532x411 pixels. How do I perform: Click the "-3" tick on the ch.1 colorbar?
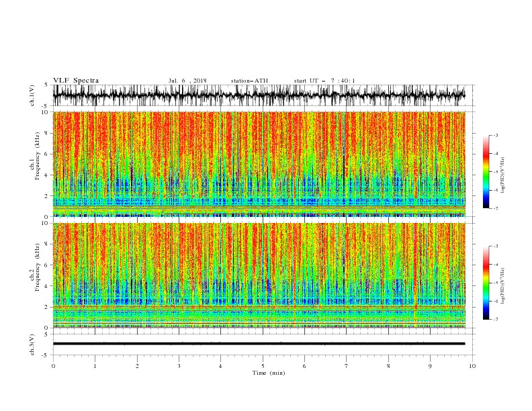496,135
